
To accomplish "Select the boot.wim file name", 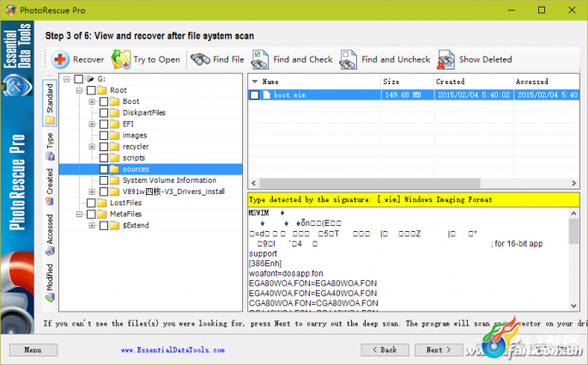I will point(290,95).
